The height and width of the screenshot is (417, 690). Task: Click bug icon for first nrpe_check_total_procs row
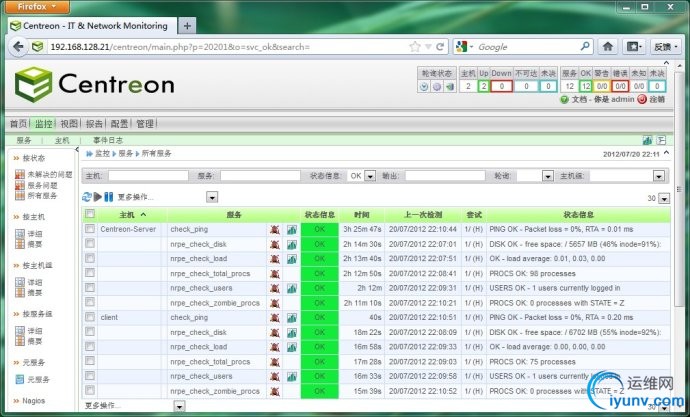click(275, 274)
